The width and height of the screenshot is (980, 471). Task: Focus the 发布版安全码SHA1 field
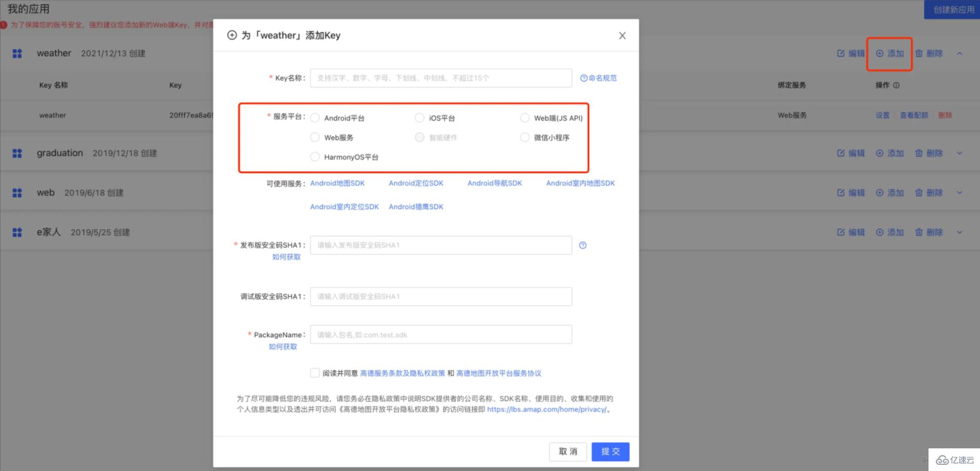pyautogui.click(x=441, y=245)
